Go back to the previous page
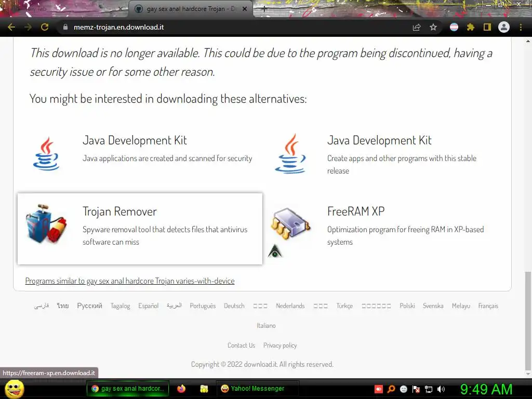This screenshot has width=532, height=399. [x=11, y=27]
